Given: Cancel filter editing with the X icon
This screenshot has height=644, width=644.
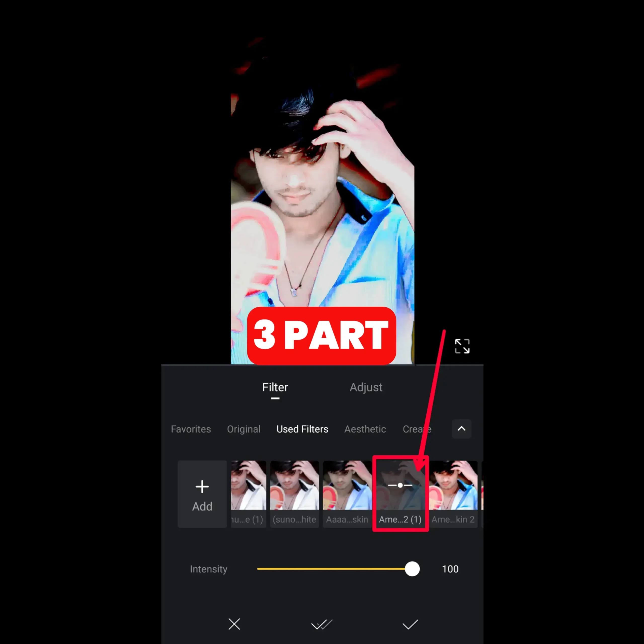Looking at the screenshot, I should point(234,624).
